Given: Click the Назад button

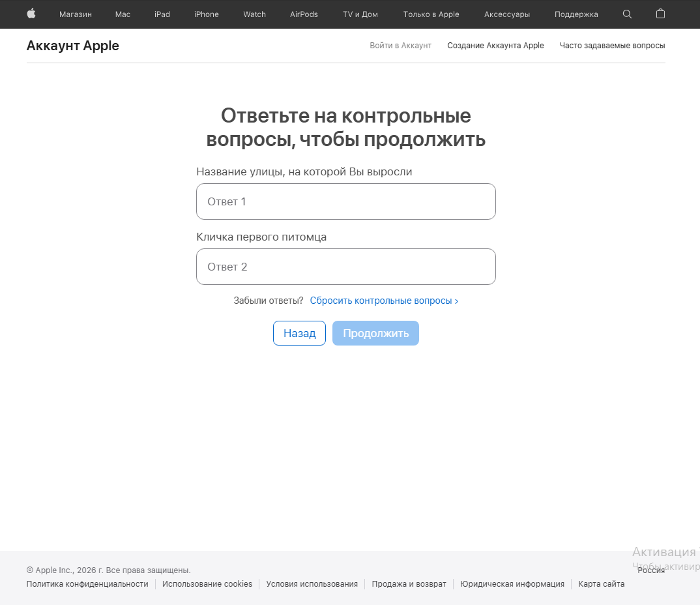Looking at the screenshot, I should coord(299,333).
